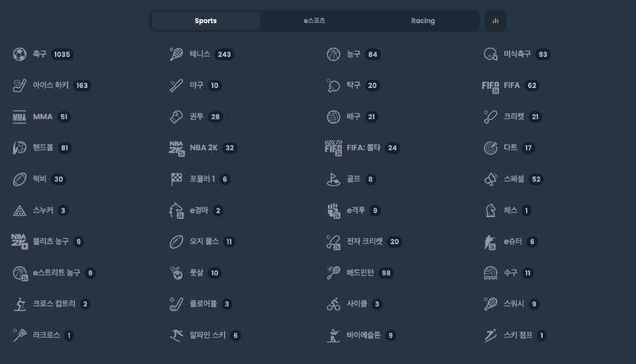Click the 알파인 스키 label
This screenshot has width=636, height=364.
tap(207, 336)
